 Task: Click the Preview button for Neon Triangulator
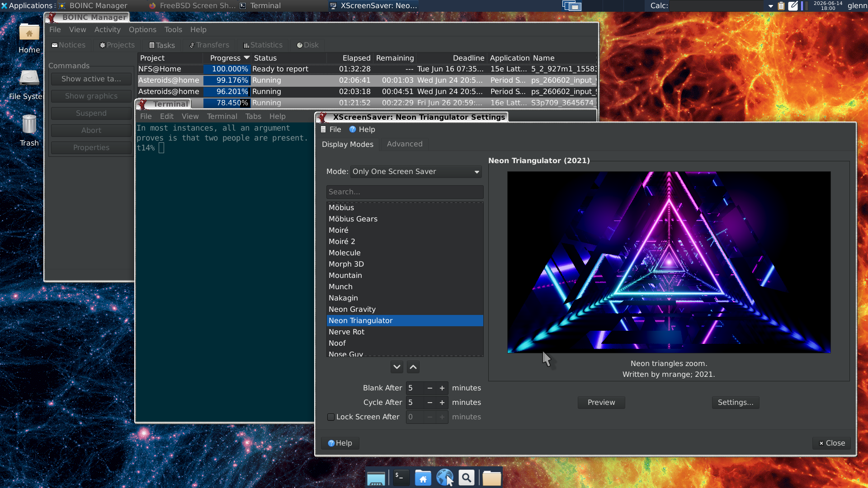click(601, 403)
